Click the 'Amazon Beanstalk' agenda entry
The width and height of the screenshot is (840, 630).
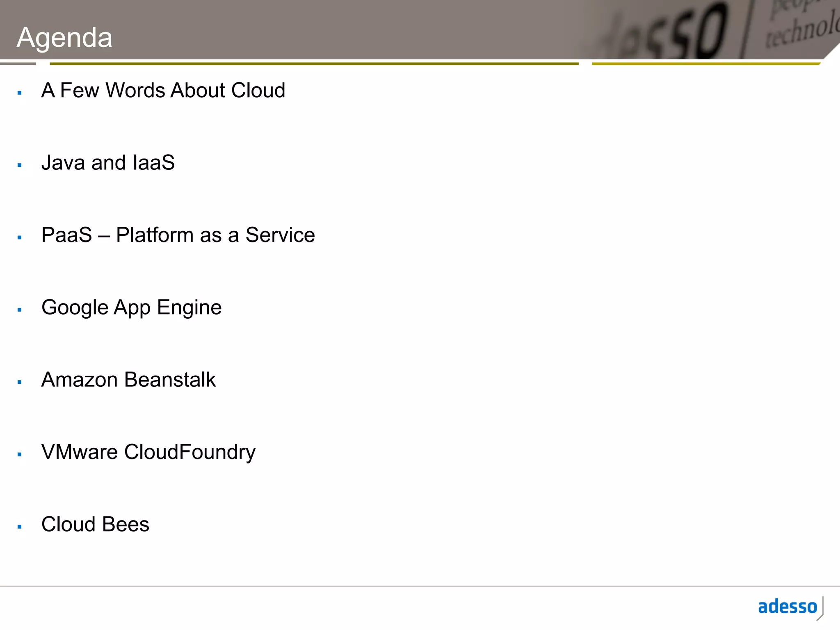pyautogui.click(x=128, y=380)
